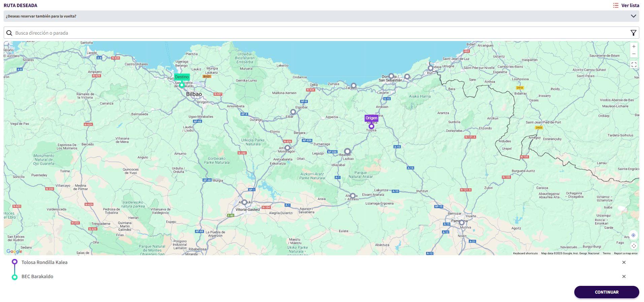Click the CONTINUAR button
644x302 pixels.
pos(607,292)
